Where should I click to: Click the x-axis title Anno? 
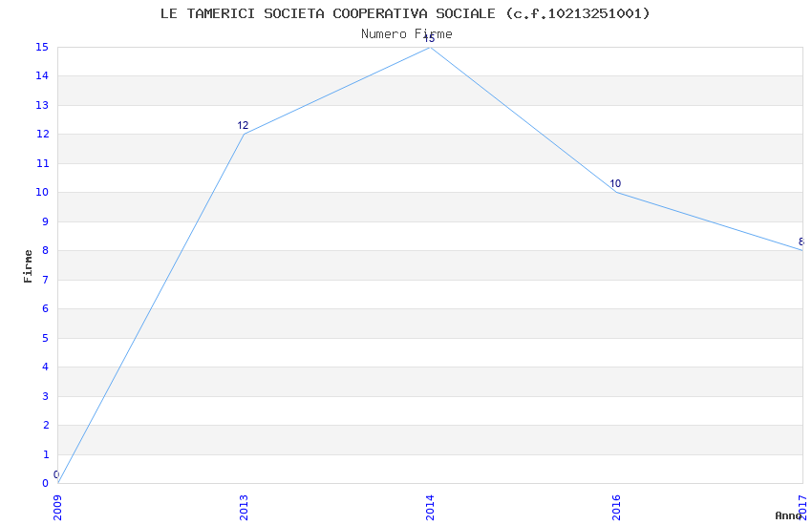coord(788,515)
